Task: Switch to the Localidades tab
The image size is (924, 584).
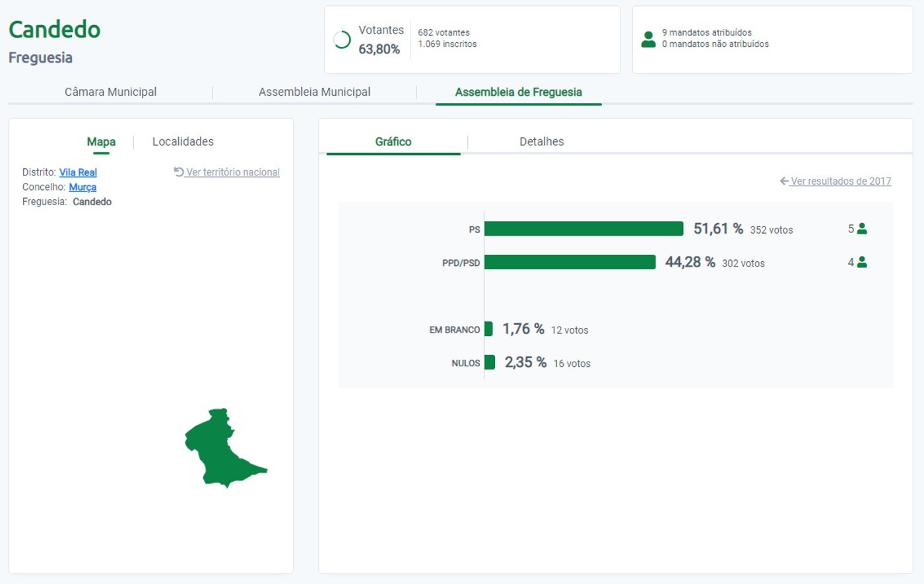Action: 183,141
